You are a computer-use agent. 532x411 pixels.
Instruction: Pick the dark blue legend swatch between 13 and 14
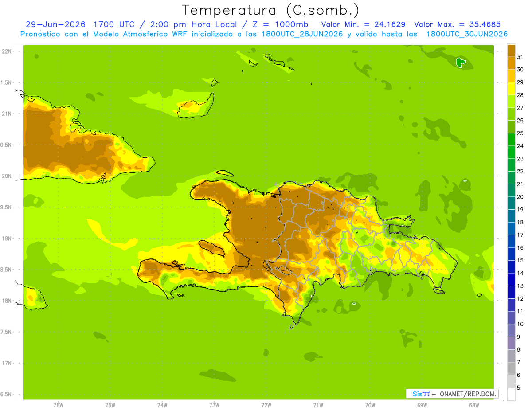tap(511, 279)
